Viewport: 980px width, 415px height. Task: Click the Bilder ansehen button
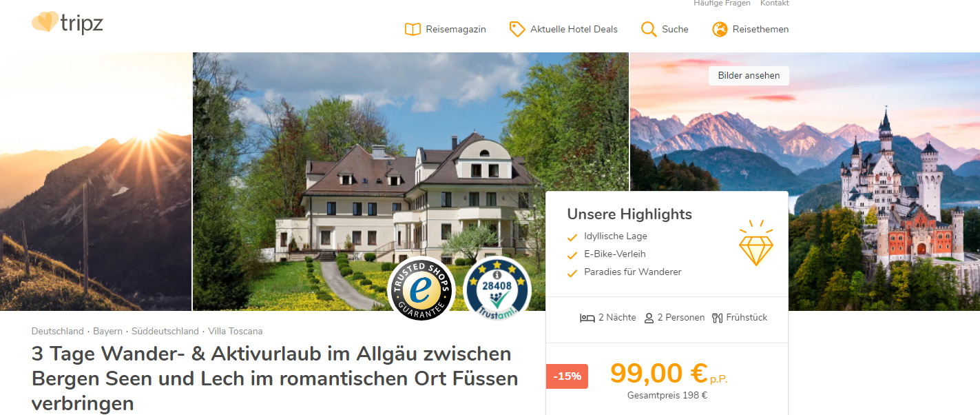pos(749,76)
